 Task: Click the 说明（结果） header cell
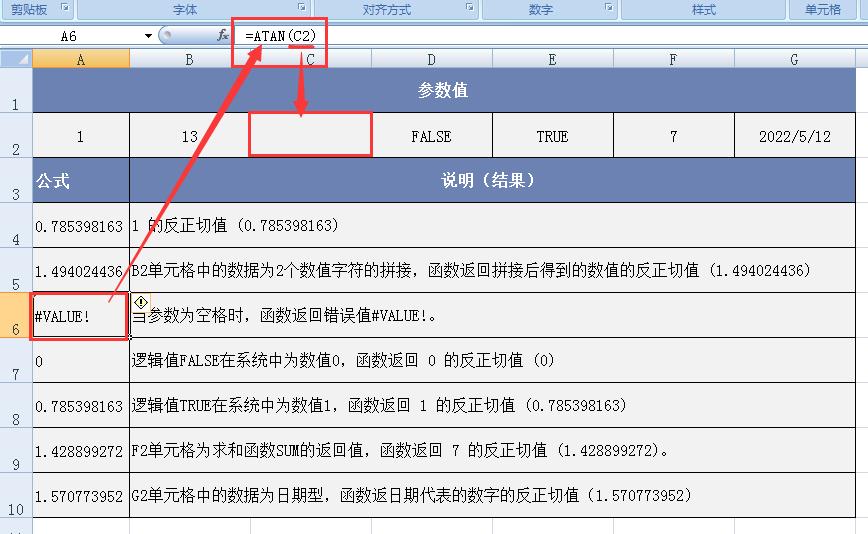[x=493, y=180]
